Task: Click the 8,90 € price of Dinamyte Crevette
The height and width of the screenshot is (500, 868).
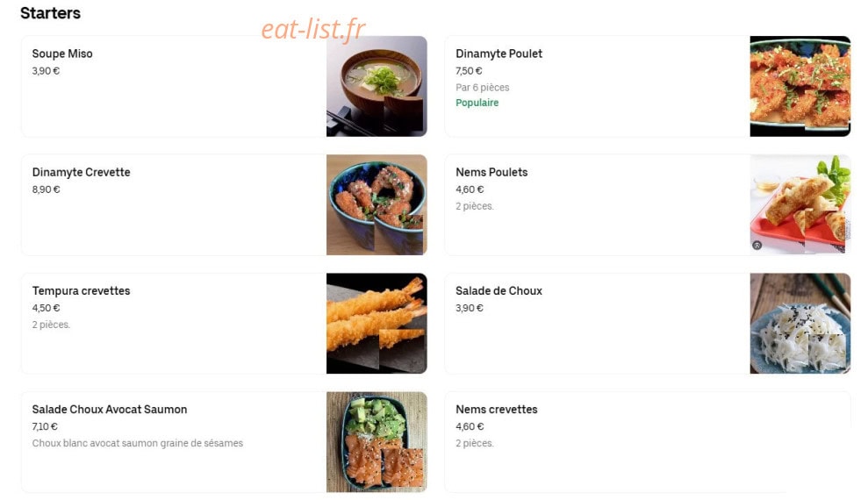Action: point(46,189)
